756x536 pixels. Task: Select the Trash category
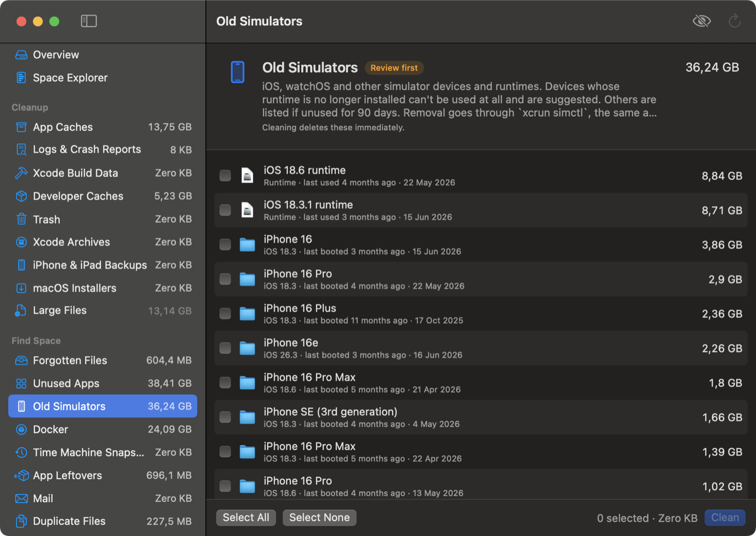pyautogui.click(x=103, y=219)
